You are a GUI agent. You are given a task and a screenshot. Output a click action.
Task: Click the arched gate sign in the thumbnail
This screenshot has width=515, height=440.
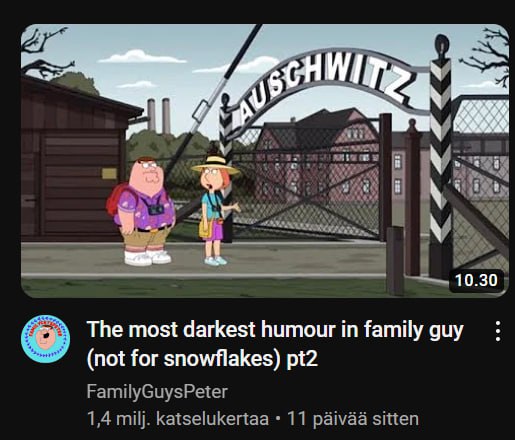pos(322,85)
